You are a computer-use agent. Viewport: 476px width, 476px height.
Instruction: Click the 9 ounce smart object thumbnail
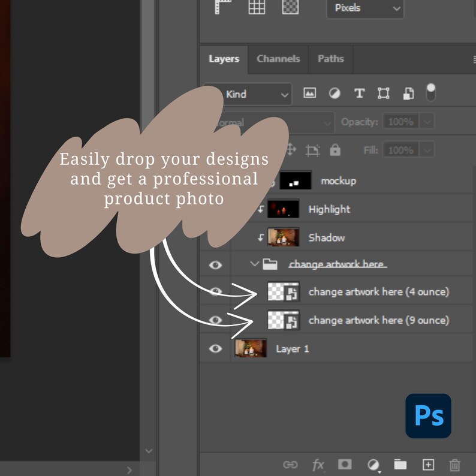point(283,320)
